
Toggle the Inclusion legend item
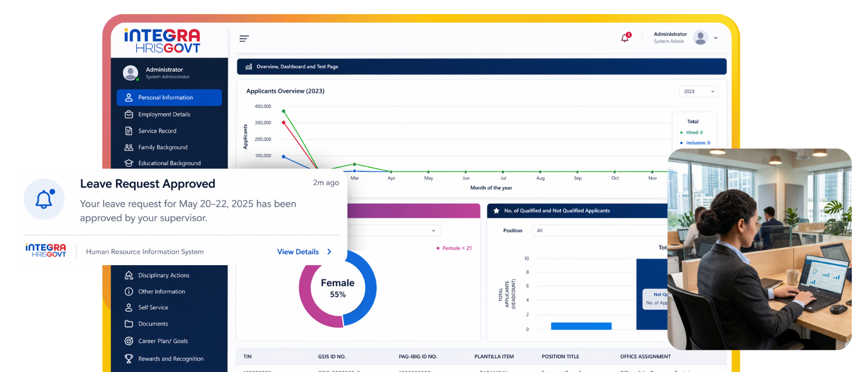tap(697, 143)
